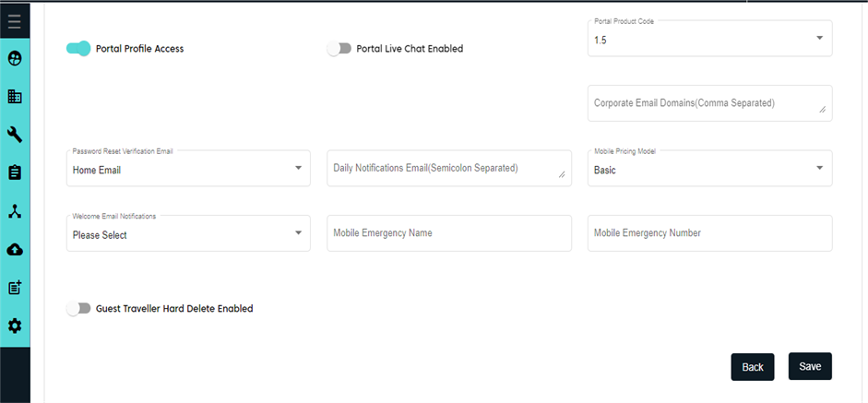Select the wrench tools sidebar icon
Screen dimensions: 868x403
coord(15,135)
